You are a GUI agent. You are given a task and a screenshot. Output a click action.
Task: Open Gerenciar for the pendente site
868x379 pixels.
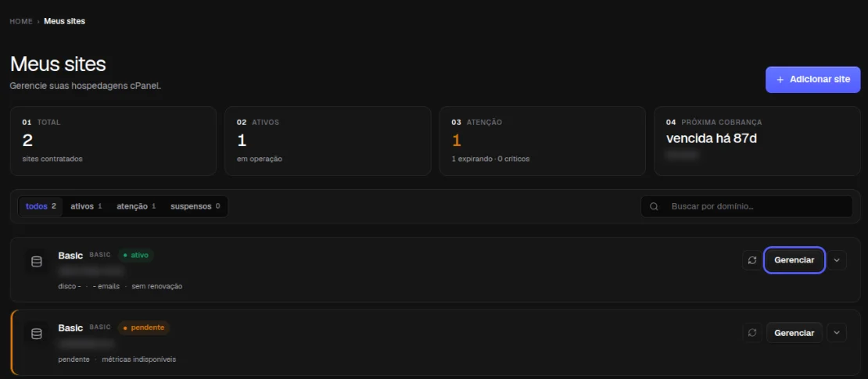click(x=794, y=333)
